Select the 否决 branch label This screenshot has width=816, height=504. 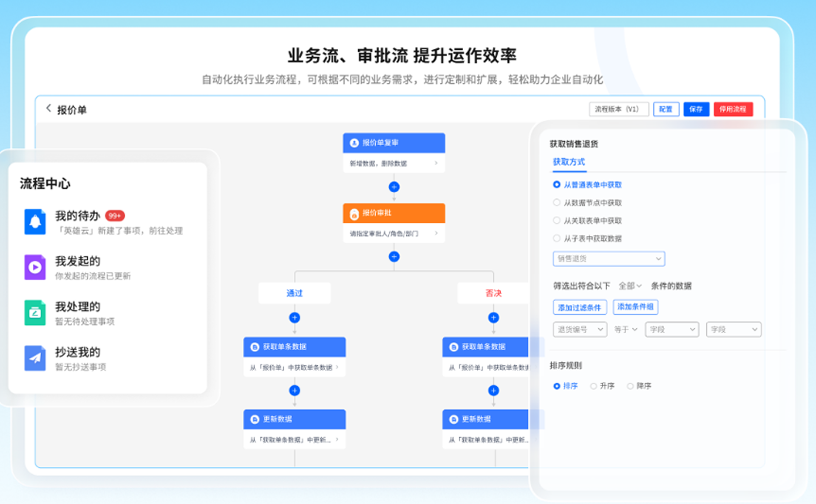tap(493, 293)
